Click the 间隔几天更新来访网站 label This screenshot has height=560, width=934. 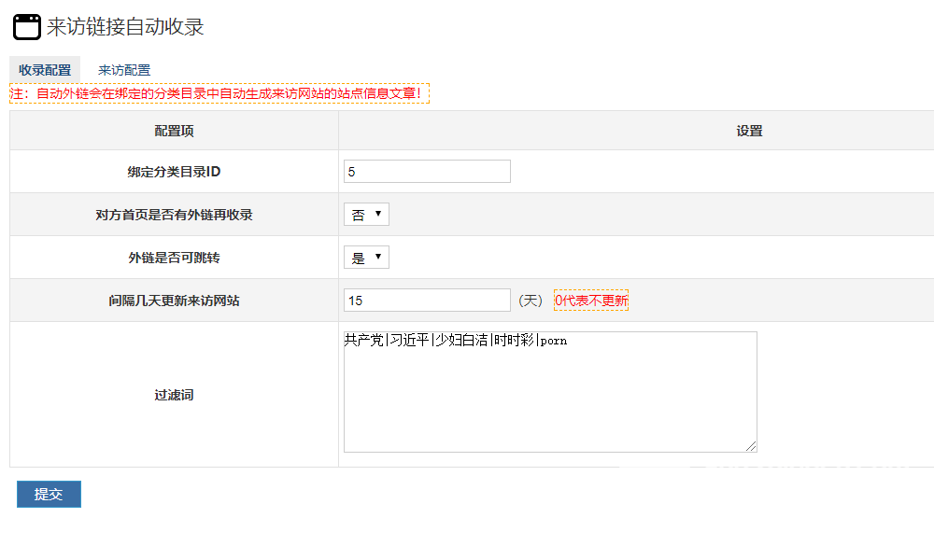coord(174,301)
